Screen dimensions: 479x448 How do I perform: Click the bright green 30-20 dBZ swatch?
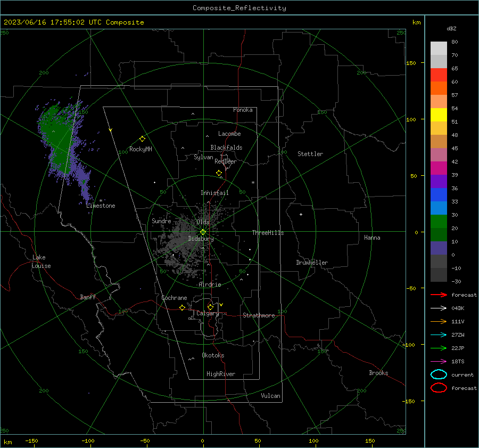[x=439, y=221]
